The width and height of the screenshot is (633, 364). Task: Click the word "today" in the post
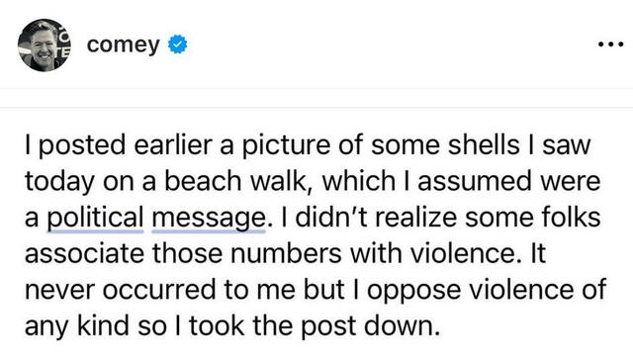(59, 182)
